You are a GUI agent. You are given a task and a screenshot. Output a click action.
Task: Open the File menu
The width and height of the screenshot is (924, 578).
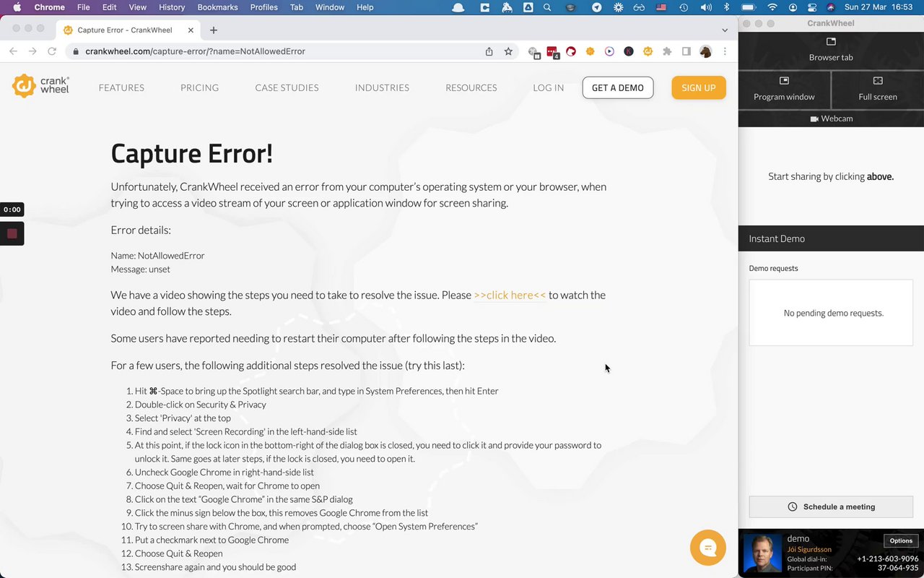click(x=84, y=7)
